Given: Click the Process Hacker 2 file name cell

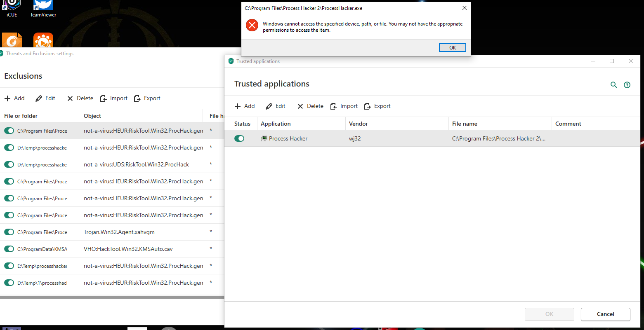Looking at the screenshot, I should pyautogui.click(x=499, y=139).
